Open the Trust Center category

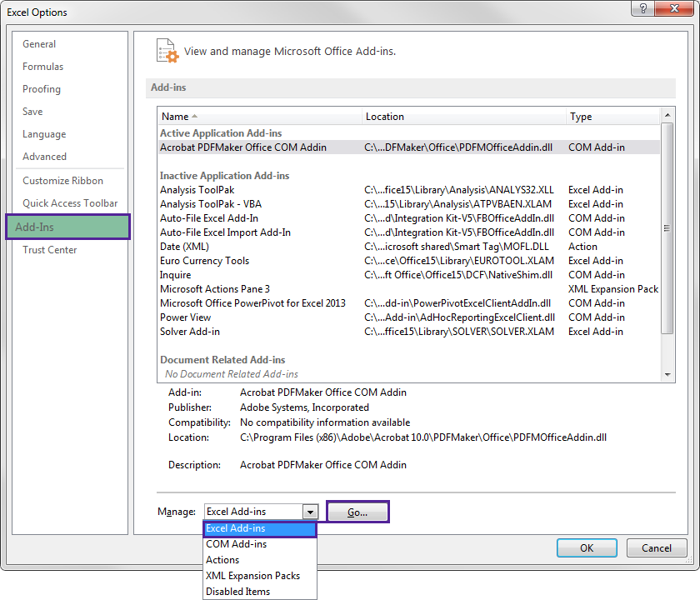coord(49,250)
